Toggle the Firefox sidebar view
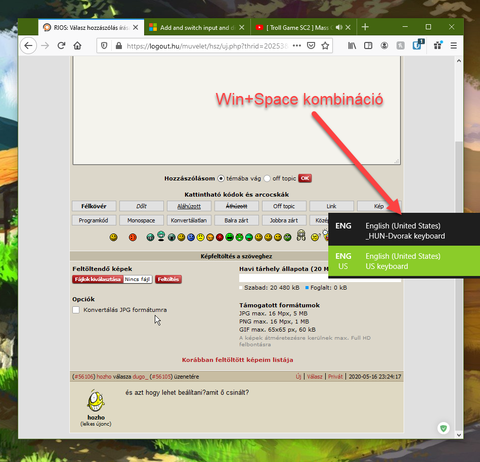Image resolution: width=480 pixels, height=462 pixels. click(x=368, y=46)
